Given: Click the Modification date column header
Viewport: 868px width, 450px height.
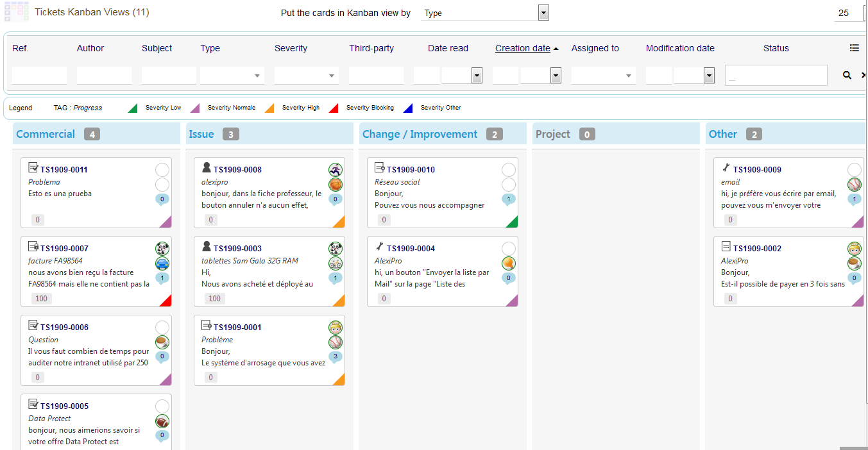Looking at the screenshot, I should click(x=680, y=48).
